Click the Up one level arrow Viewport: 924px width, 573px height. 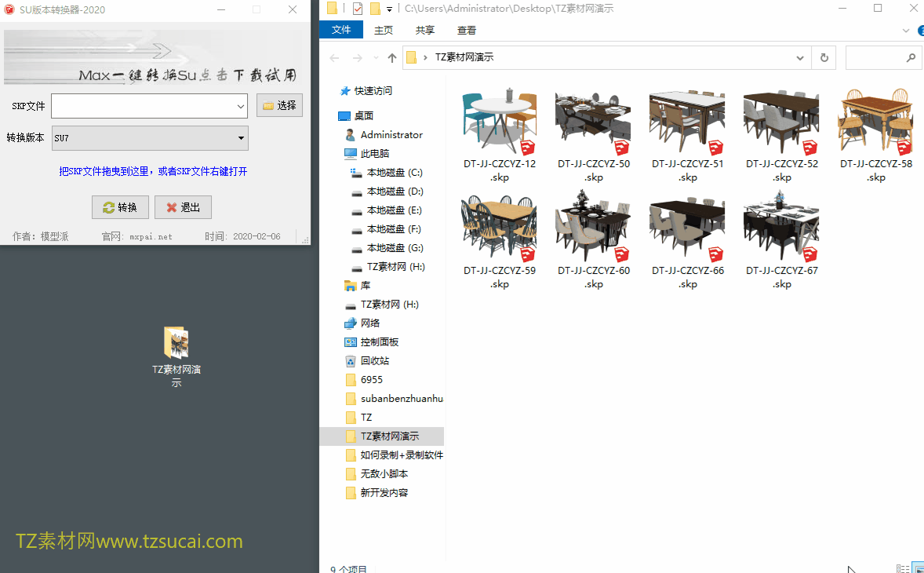(392, 58)
